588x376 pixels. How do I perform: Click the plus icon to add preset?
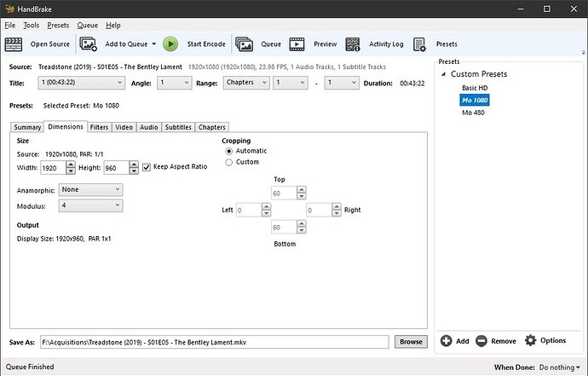click(447, 341)
